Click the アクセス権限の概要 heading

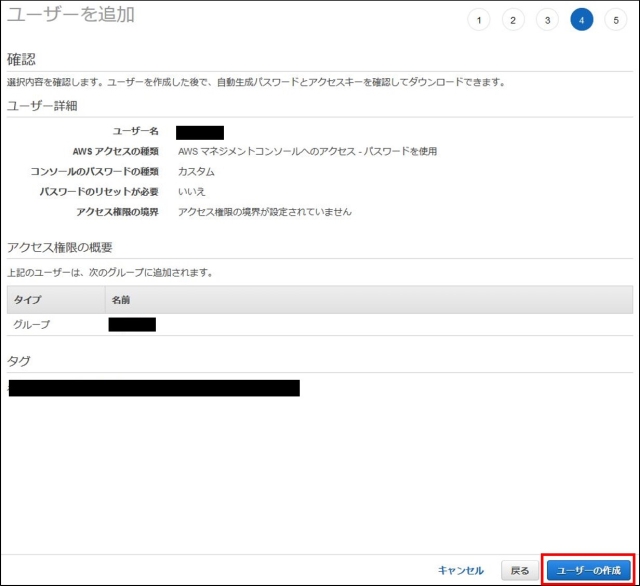coord(60,247)
